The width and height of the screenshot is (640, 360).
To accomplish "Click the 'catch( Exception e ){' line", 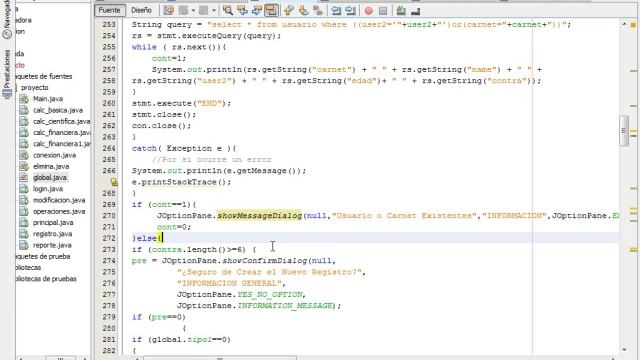I will [184, 148].
